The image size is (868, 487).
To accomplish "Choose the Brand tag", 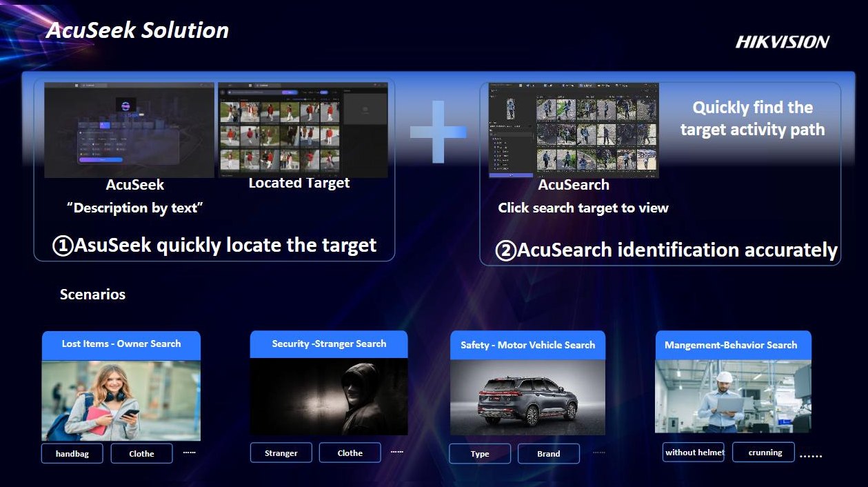I will (x=548, y=453).
